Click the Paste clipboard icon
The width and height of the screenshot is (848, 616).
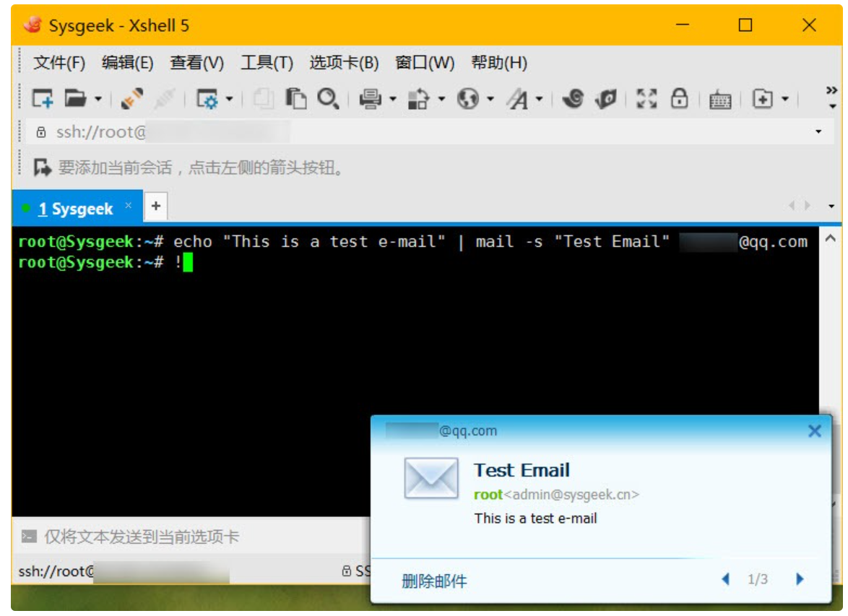(x=295, y=98)
